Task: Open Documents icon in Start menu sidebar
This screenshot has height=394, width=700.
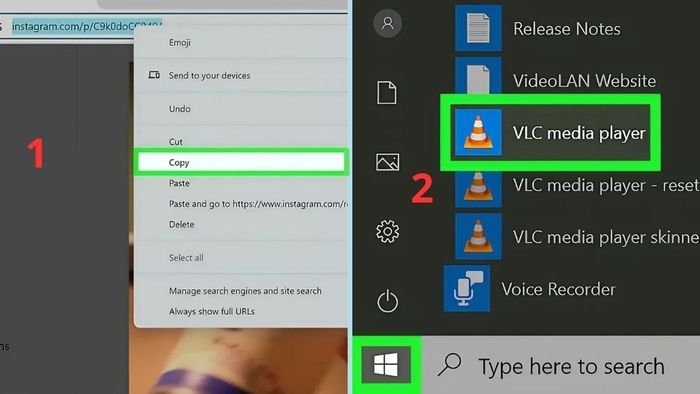Action: pos(387,93)
